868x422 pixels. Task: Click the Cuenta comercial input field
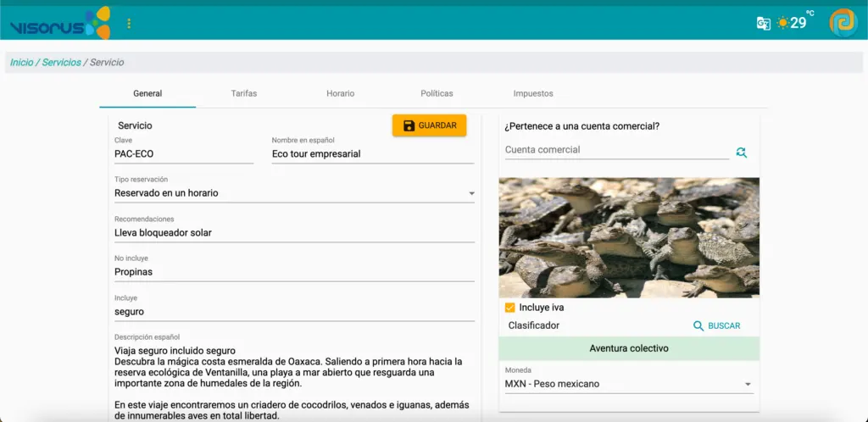[617, 150]
